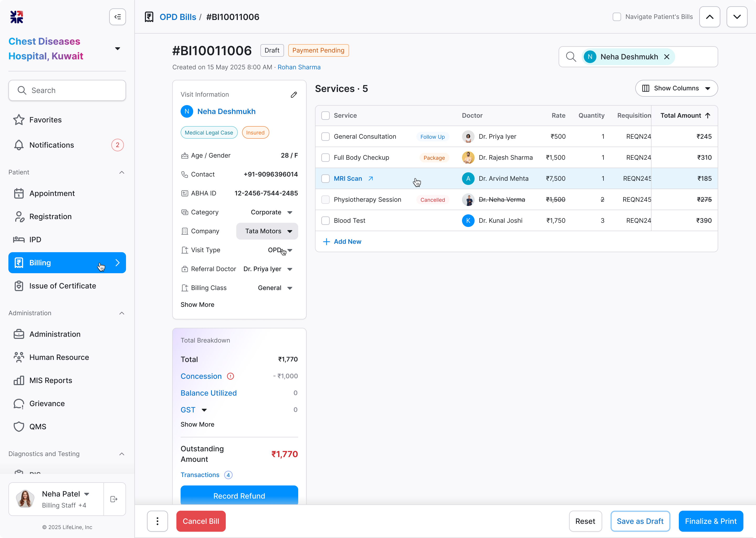
Task: Enable Navigate Patient's Bills checkbox
Action: click(x=617, y=17)
